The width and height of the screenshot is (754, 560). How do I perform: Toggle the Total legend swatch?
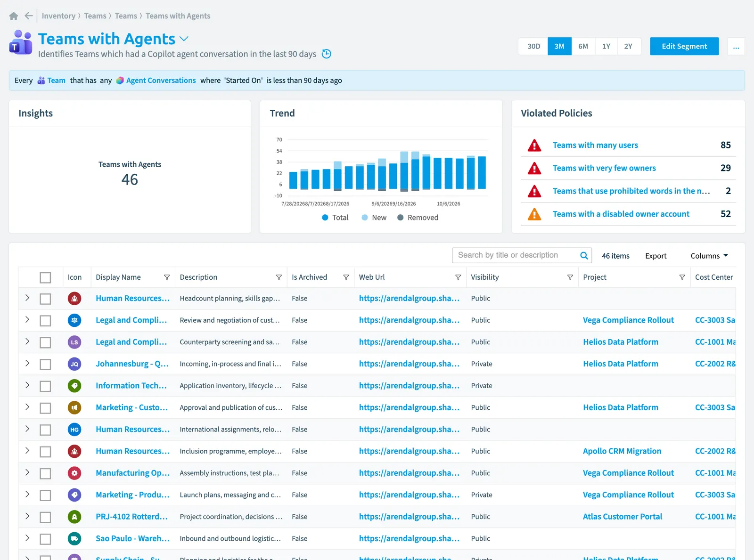pyautogui.click(x=325, y=218)
